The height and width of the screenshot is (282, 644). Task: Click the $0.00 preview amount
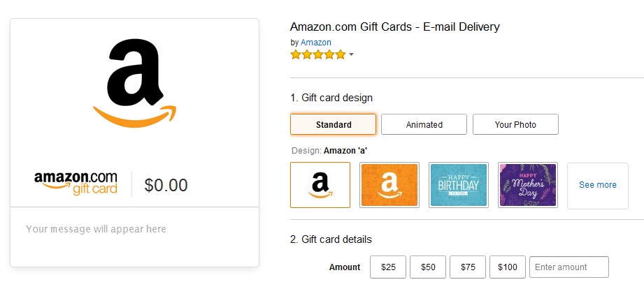click(166, 185)
